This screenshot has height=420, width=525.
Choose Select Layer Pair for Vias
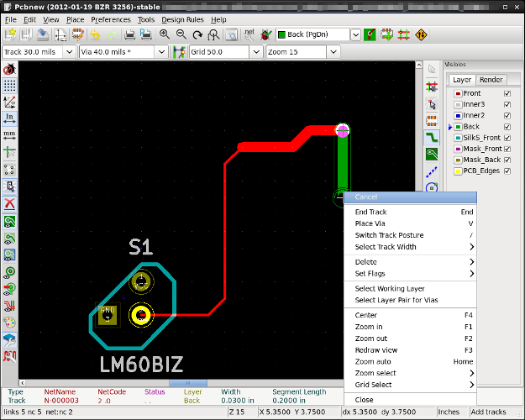click(x=410, y=300)
